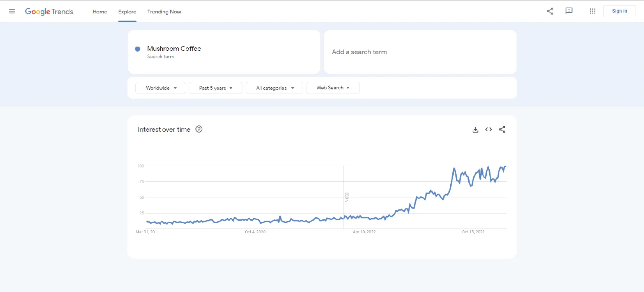Select the Explore tab

[127, 12]
